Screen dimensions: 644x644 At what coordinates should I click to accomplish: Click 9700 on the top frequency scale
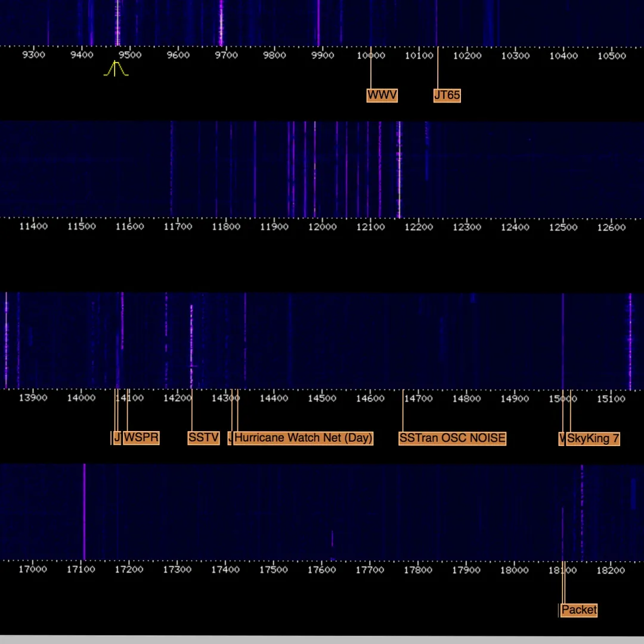[226, 55]
